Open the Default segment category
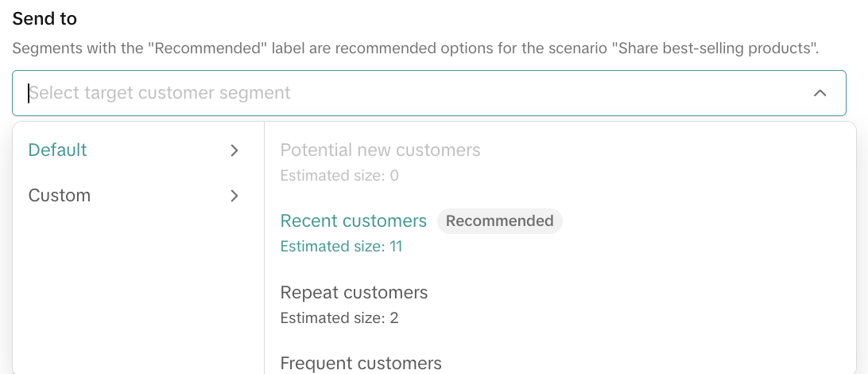 point(58,150)
